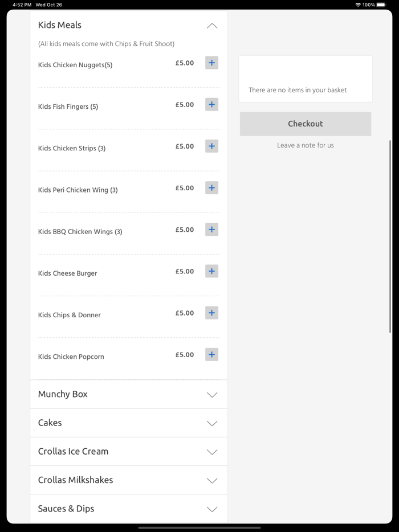
Task: Expand the Munchy Box section
Action: click(x=212, y=395)
